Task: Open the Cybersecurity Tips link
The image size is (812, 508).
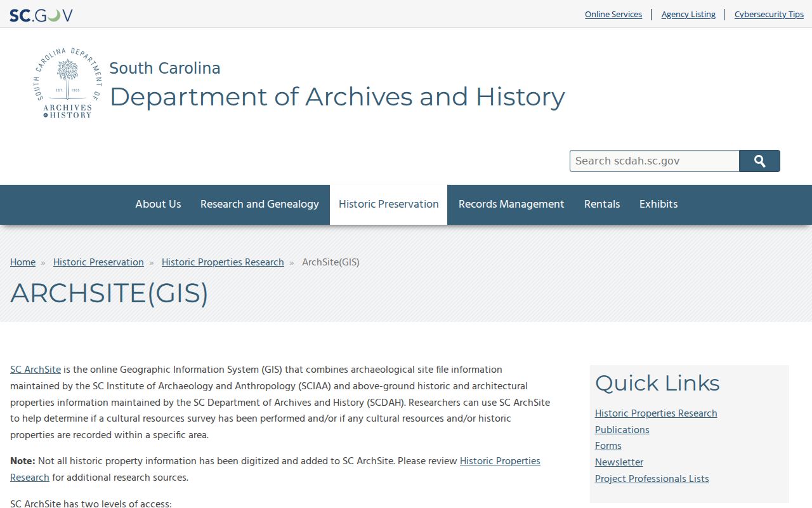Action: 769,14
